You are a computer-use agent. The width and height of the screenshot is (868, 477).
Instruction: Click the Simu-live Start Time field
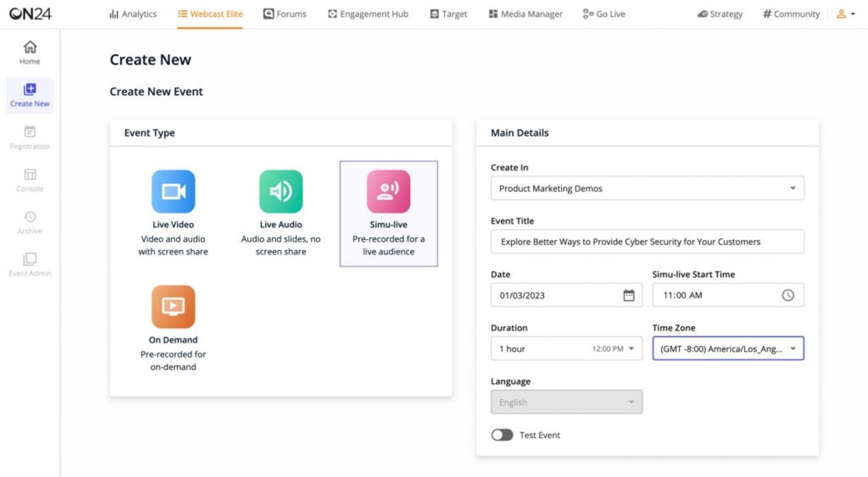coord(728,295)
